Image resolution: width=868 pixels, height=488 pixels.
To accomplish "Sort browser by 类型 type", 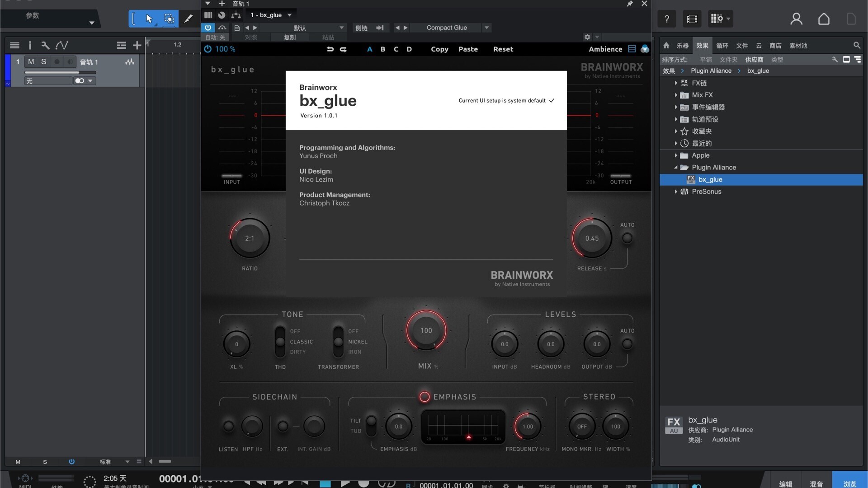I will point(777,59).
